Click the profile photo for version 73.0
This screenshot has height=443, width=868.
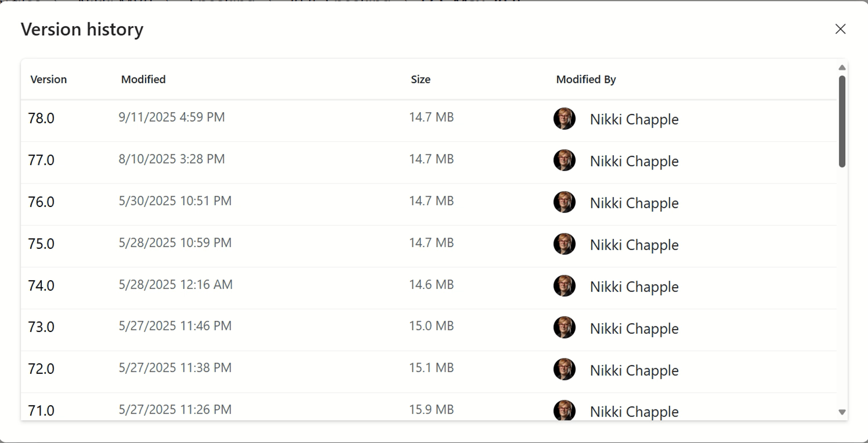[564, 328]
